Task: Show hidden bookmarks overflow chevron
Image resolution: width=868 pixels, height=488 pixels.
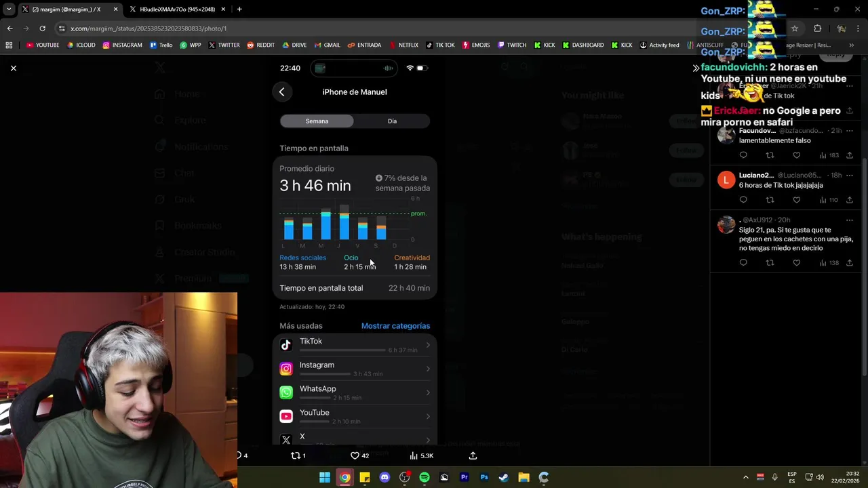Action: 851,45
